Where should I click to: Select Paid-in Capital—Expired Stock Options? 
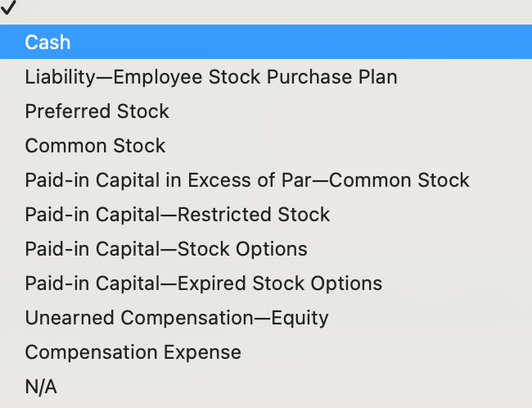pos(203,283)
